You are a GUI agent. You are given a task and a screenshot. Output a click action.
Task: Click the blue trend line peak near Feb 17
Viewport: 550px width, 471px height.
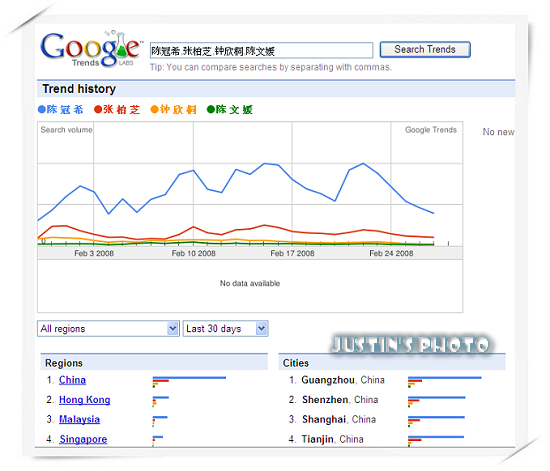[x=265, y=163]
